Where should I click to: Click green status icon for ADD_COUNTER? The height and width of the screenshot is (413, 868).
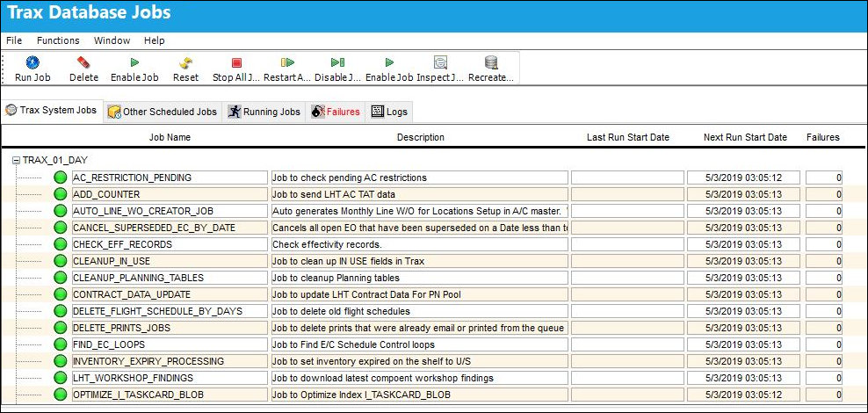point(60,194)
